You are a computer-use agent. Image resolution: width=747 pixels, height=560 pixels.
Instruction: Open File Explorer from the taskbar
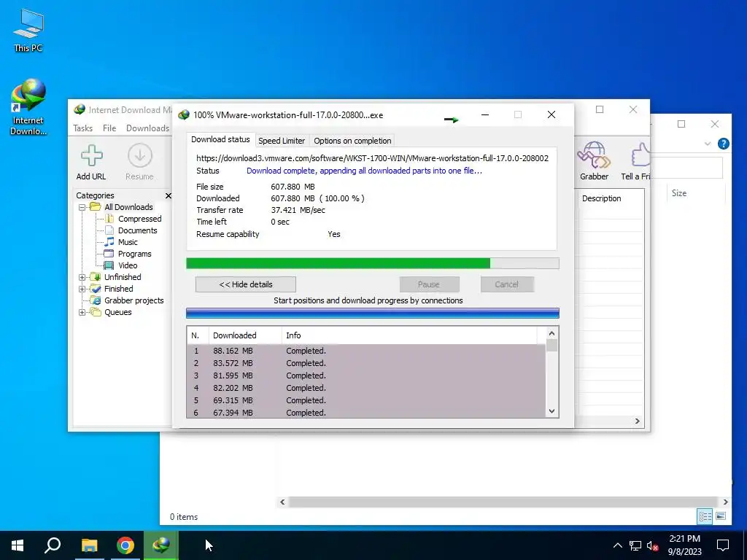[x=89, y=545]
